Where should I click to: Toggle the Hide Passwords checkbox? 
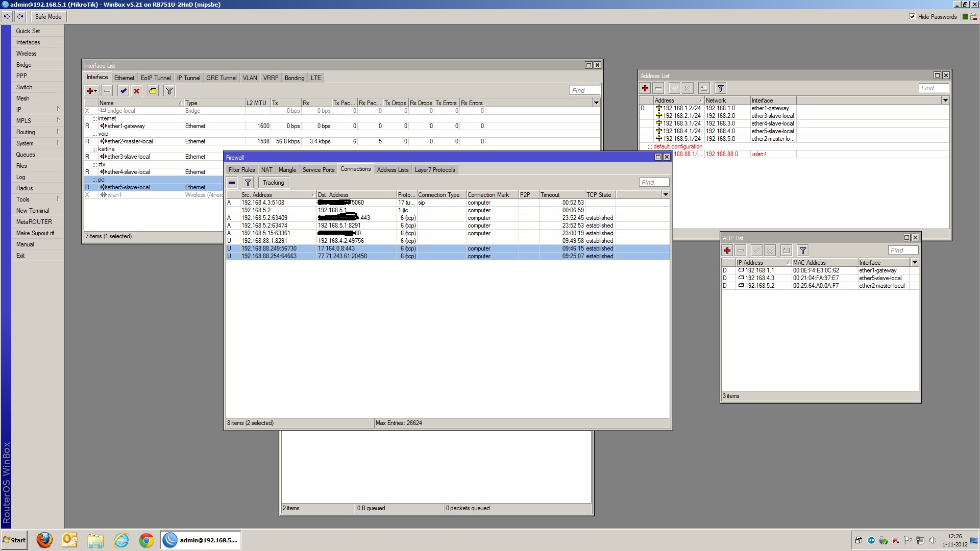[x=912, y=16]
